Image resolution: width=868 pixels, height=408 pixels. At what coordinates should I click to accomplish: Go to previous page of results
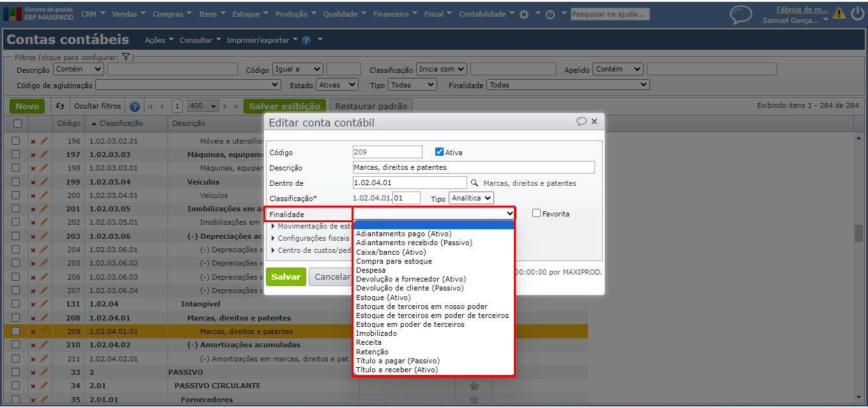(x=162, y=107)
